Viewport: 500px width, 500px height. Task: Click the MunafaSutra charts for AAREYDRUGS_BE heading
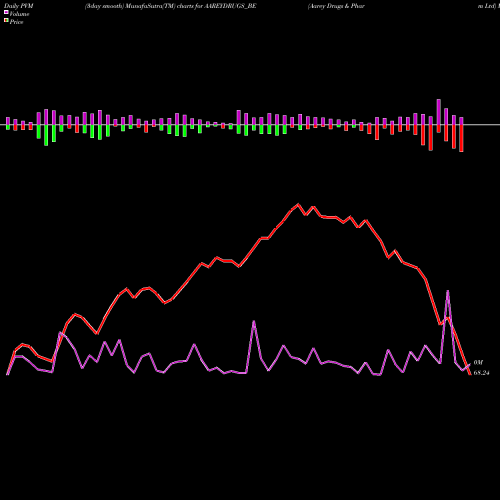click(170, 6)
